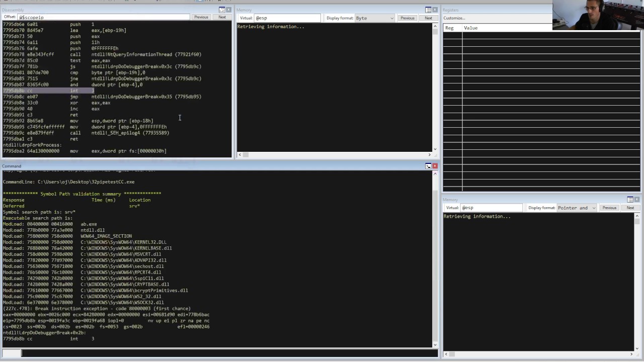644x362 pixels.
Task: Click the Command window input box
Action: tap(229, 353)
